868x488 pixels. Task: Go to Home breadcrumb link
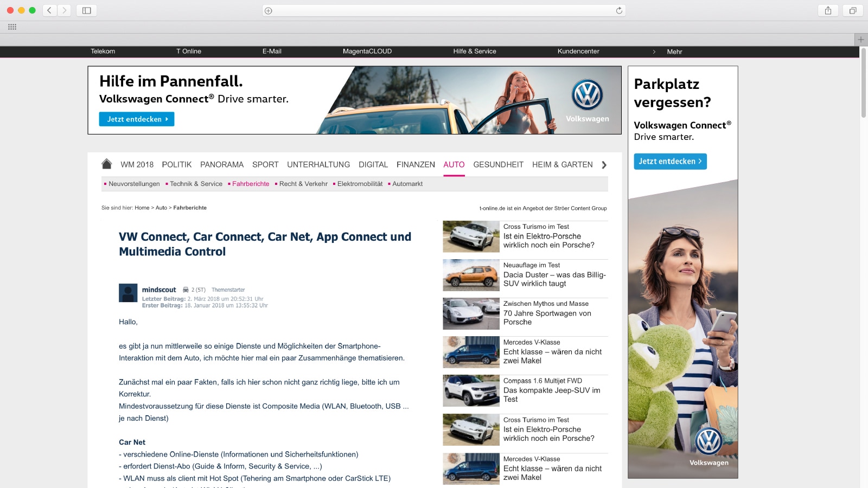[x=142, y=208]
